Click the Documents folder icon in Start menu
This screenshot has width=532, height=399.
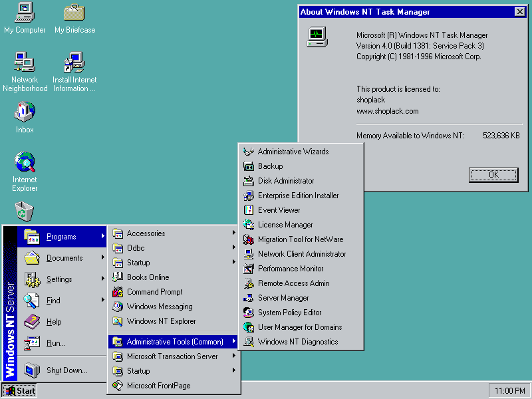click(x=32, y=258)
